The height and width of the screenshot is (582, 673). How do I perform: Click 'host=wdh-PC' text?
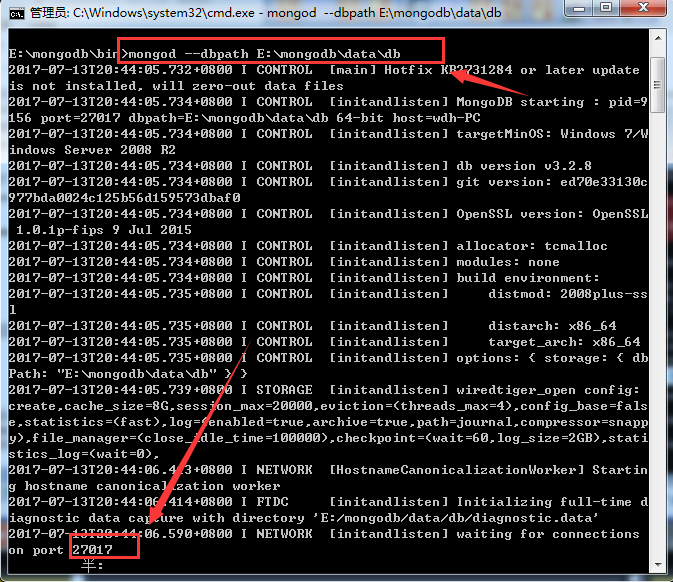click(x=436, y=118)
